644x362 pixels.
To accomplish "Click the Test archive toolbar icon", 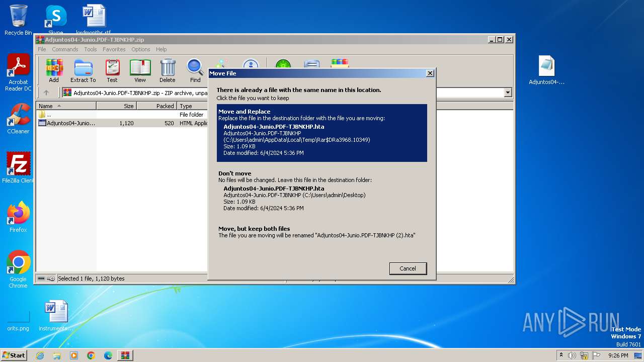I will pyautogui.click(x=112, y=70).
